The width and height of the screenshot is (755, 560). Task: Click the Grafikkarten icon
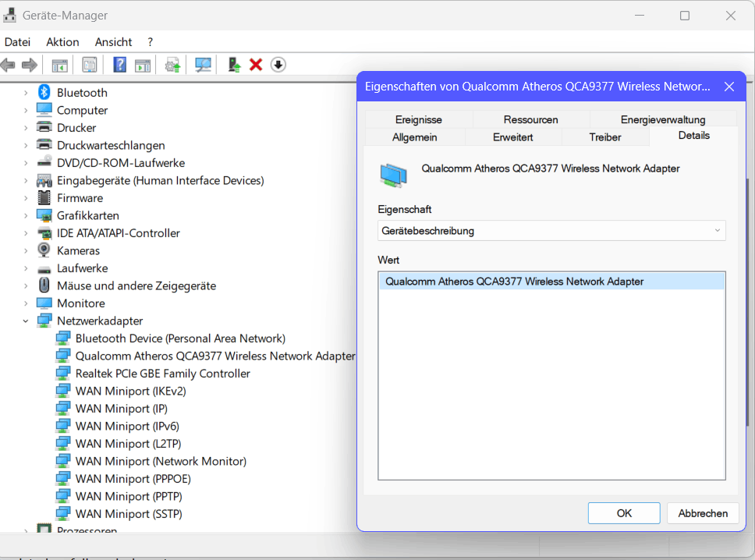[x=44, y=215]
